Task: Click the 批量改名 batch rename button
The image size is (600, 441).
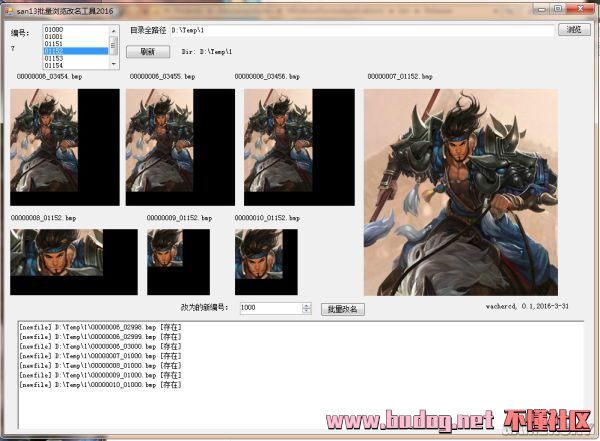Action: pyautogui.click(x=342, y=309)
